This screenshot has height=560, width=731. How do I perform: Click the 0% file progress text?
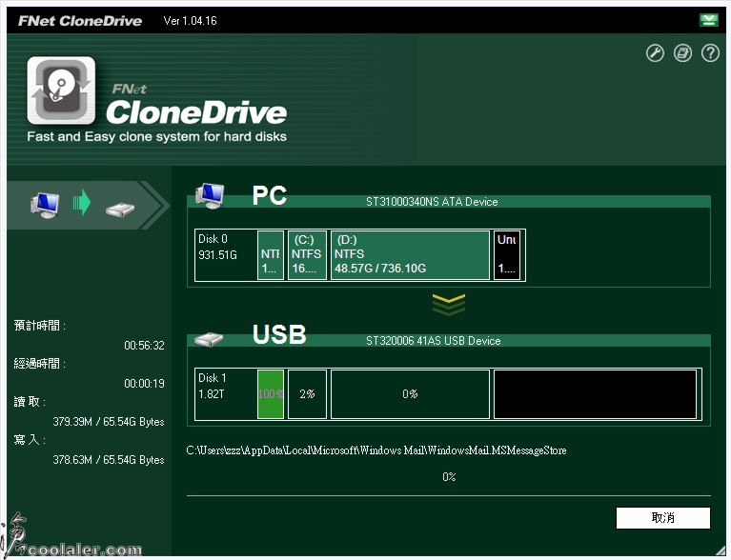[449, 476]
